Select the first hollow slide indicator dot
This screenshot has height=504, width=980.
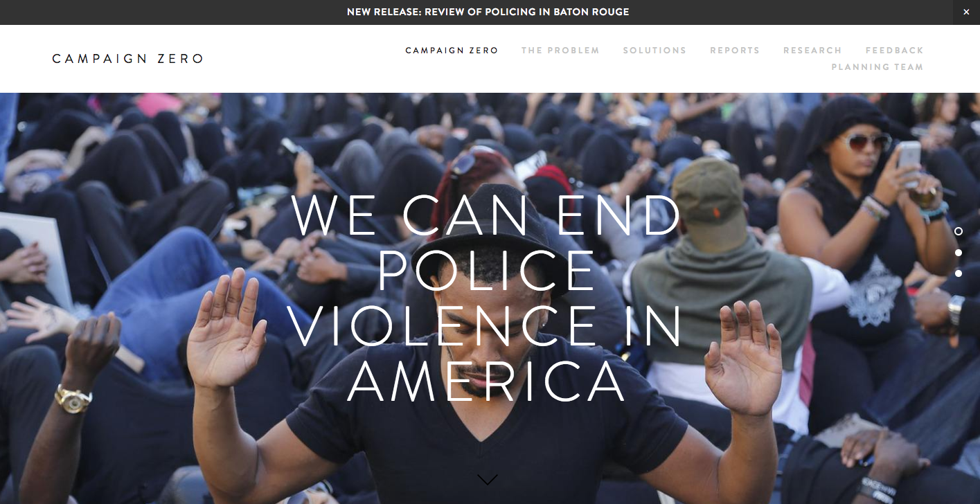click(x=959, y=231)
